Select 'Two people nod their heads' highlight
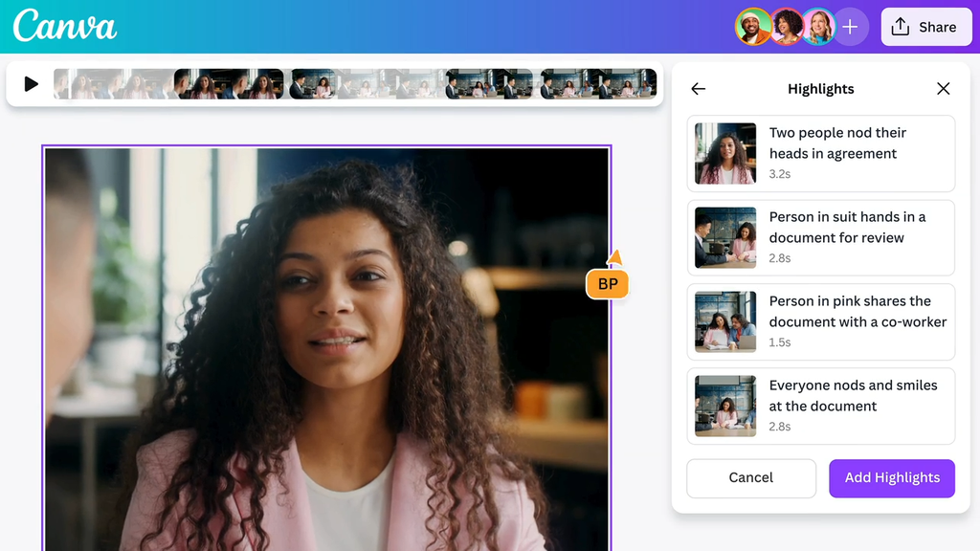Viewport: 980px width, 551px height. [820, 153]
